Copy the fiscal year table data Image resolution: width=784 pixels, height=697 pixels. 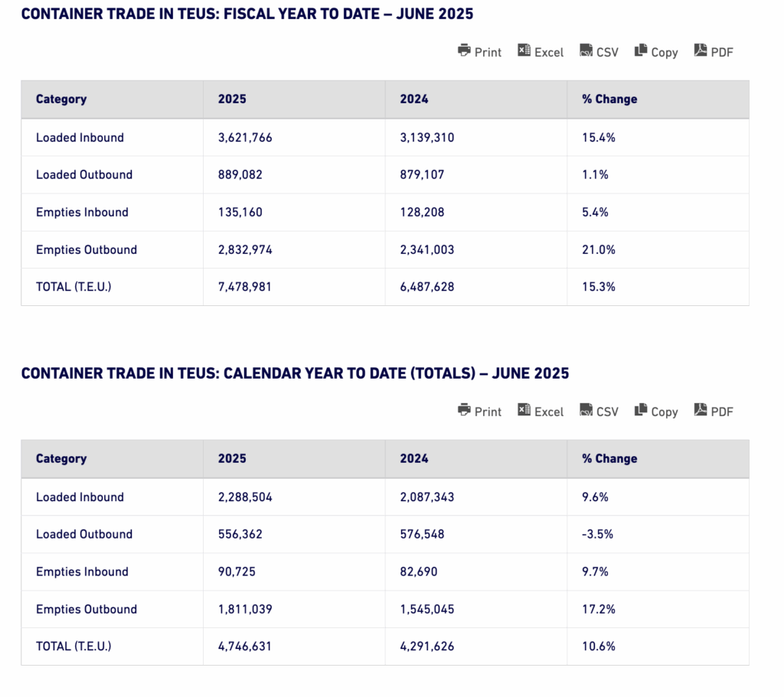tap(656, 51)
